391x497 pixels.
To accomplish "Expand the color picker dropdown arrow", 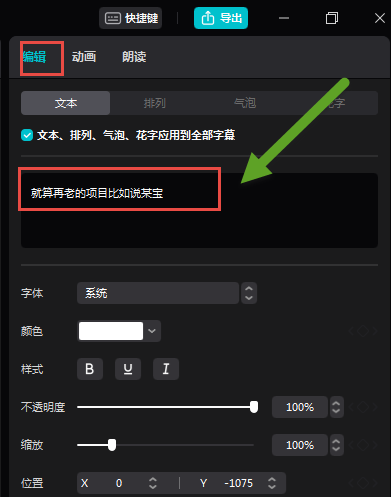I will [x=152, y=331].
